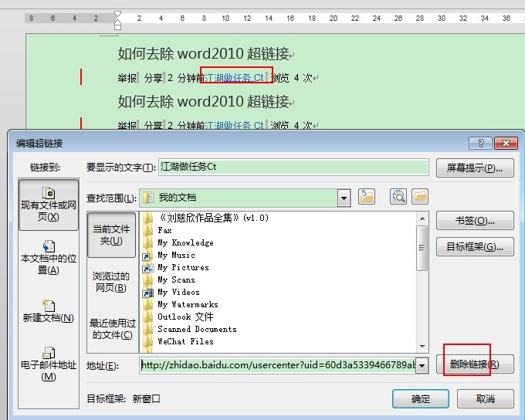Open Browse the Web search icon
This screenshot has height=420, width=525.
click(x=398, y=197)
